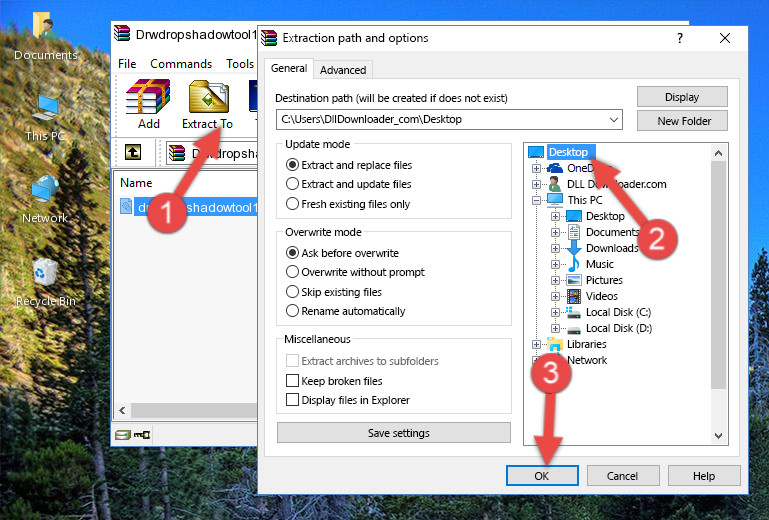
Task: Open the Tools menu in WinRAR
Action: [240, 64]
